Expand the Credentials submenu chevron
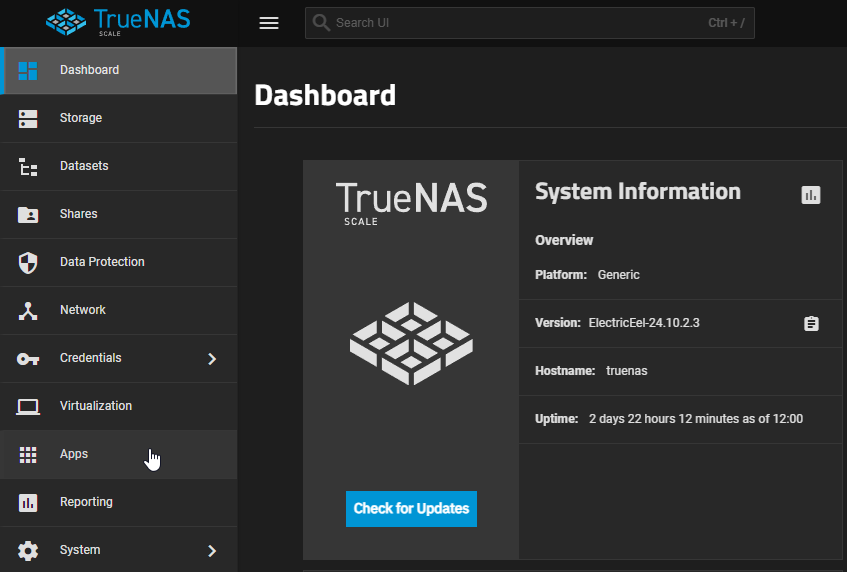 [x=212, y=358]
